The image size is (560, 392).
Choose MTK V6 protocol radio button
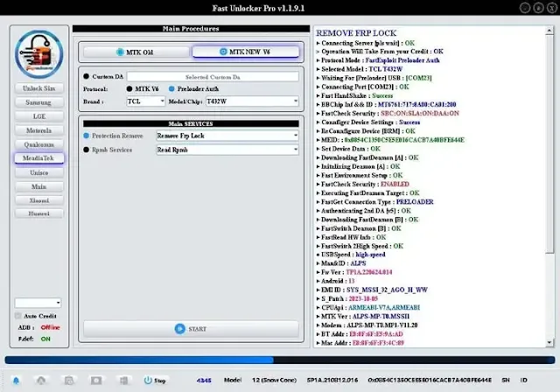click(x=129, y=89)
